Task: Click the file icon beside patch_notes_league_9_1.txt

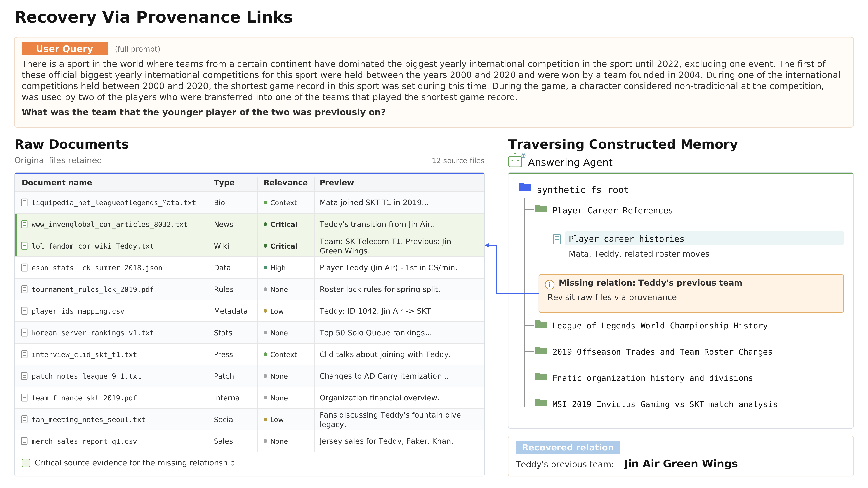Action: (24, 376)
